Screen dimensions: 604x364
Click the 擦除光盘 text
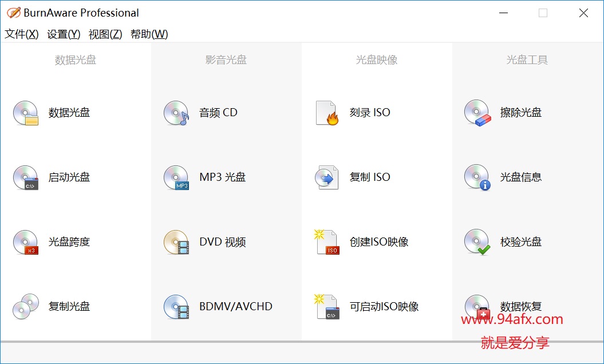click(521, 113)
